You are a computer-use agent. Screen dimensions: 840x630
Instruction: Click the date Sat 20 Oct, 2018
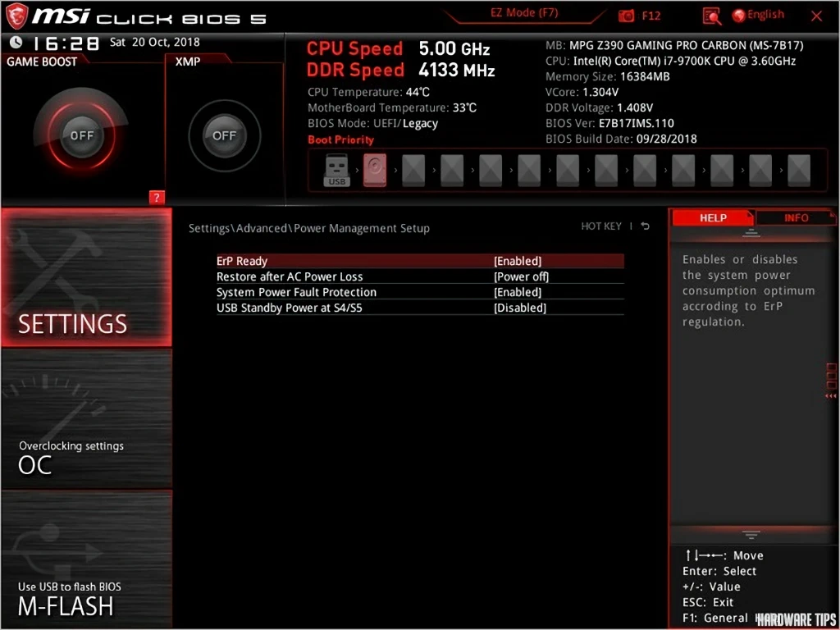(155, 42)
